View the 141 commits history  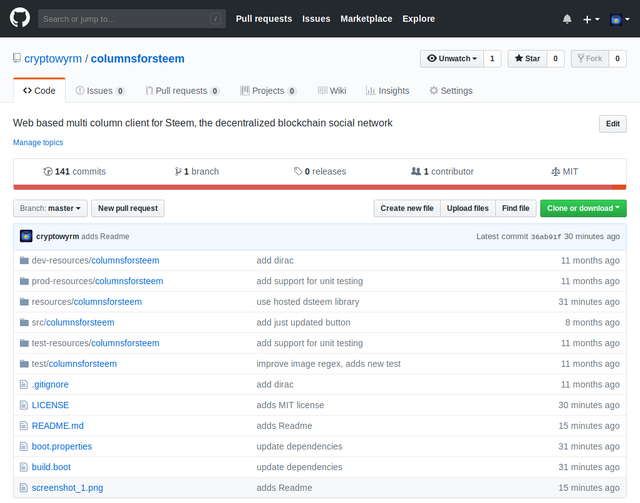[74, 171]
